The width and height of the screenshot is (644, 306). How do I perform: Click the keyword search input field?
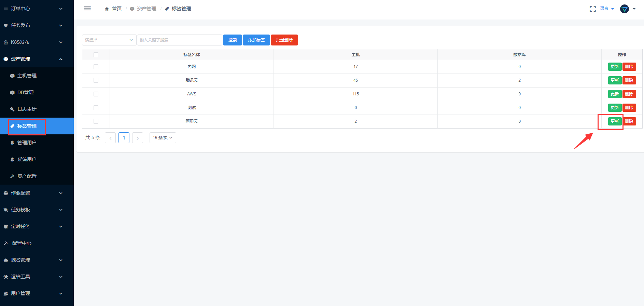click(180, 40)
